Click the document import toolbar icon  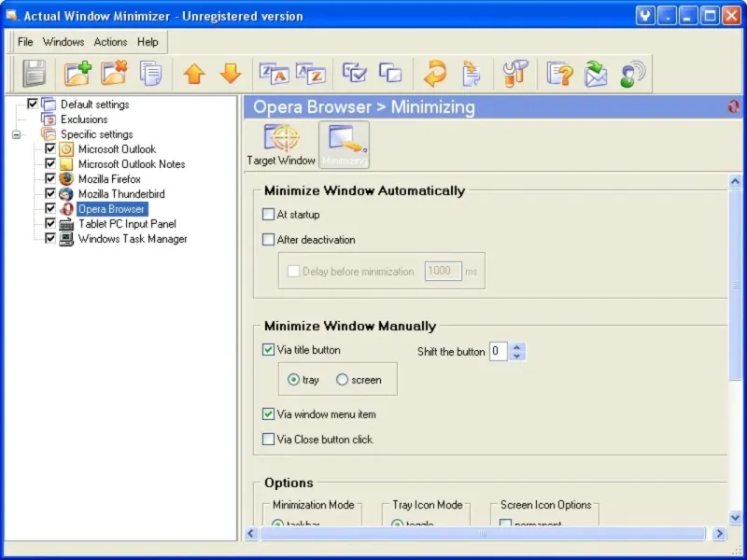pos(472,74)
